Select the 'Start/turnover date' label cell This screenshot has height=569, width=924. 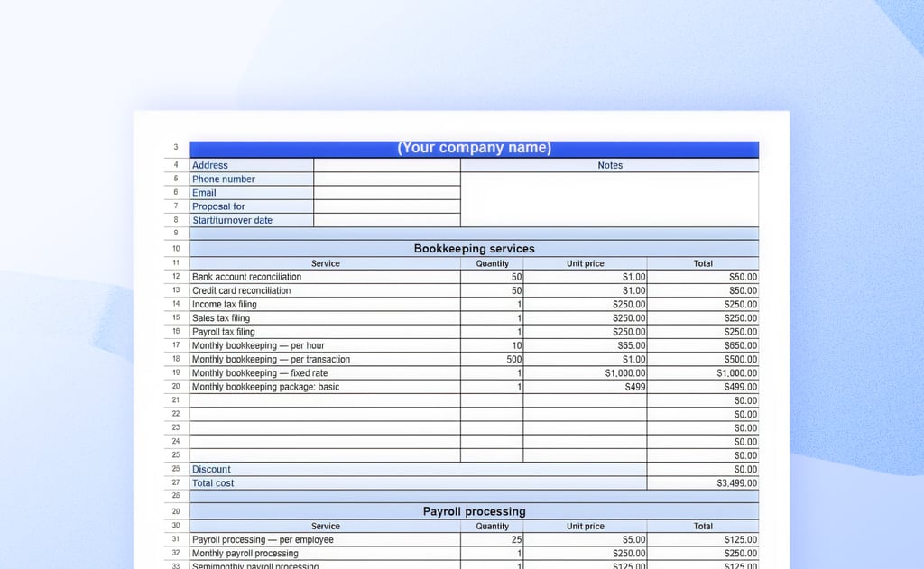(x=252, y=220)
